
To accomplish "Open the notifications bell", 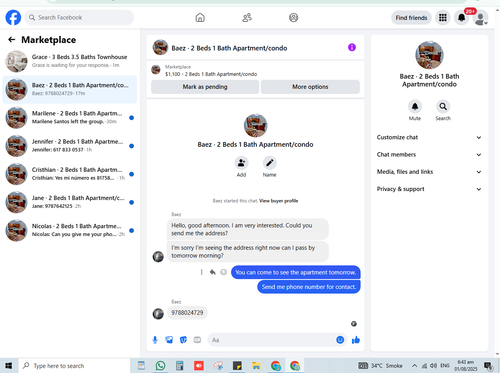I will pos(461,17).
